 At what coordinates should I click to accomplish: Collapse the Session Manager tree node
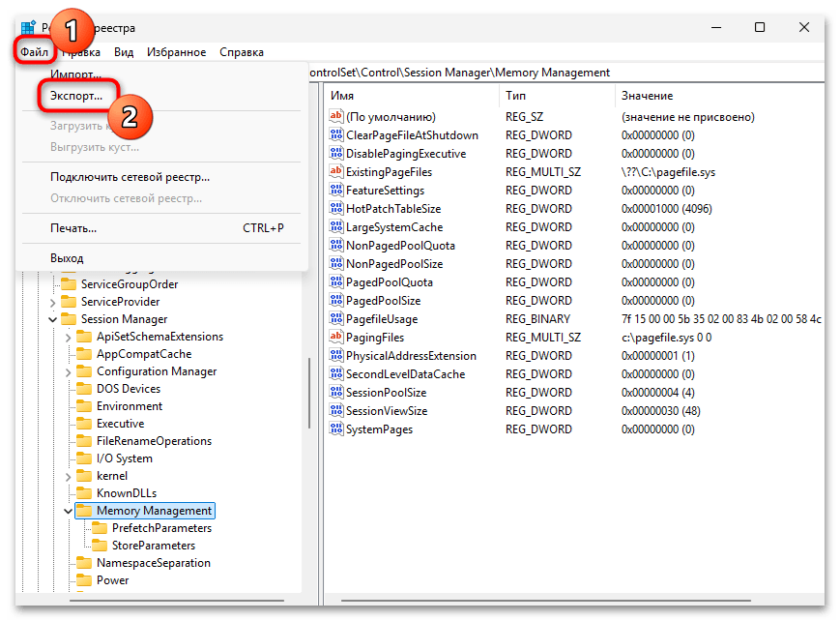click(52, 319)
